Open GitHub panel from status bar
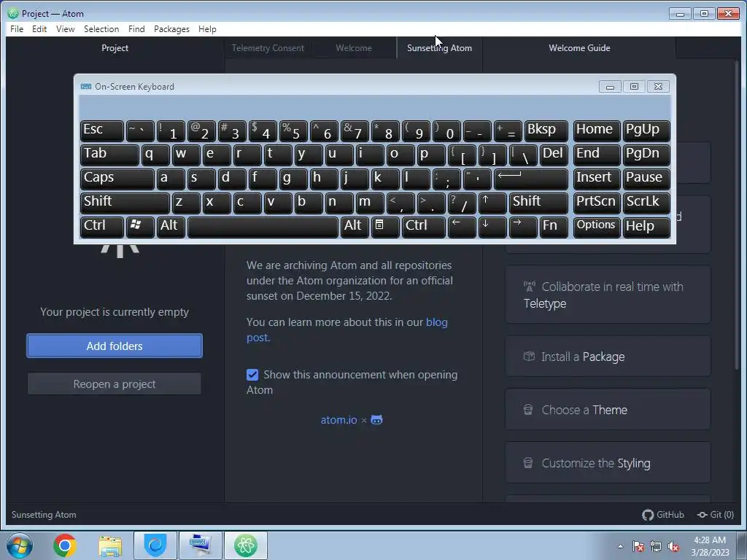Viewport: 747px width, 560px height. point(663,515)
